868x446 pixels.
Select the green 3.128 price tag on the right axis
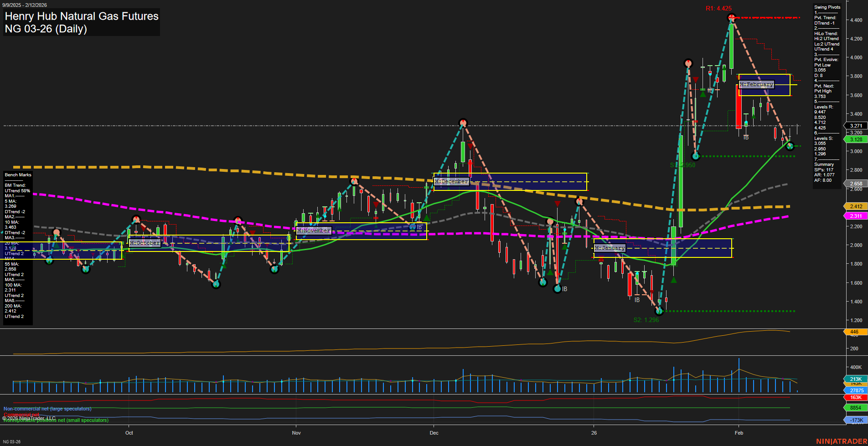(855, 139)
